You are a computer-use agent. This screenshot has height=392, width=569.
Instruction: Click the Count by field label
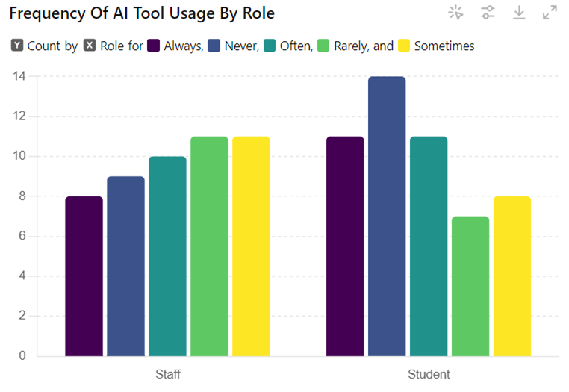tap(52, 46)
